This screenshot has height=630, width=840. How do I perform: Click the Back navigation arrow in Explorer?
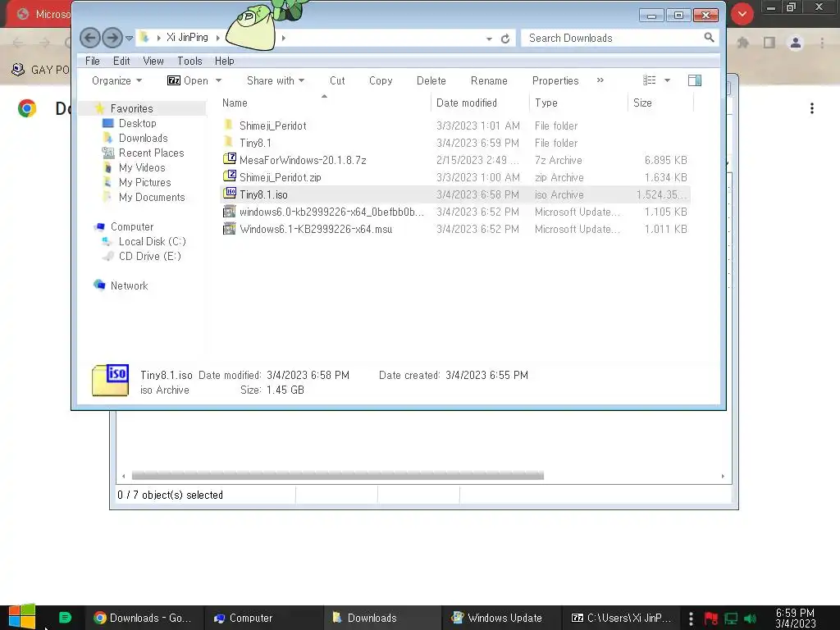click(x=90, y=38)
